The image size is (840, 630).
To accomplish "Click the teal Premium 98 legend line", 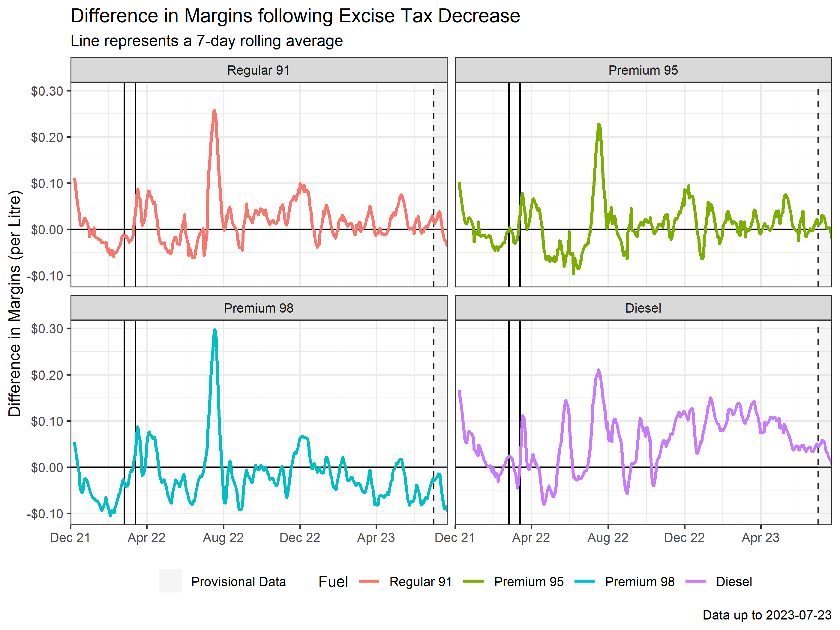I will [584, 581].
